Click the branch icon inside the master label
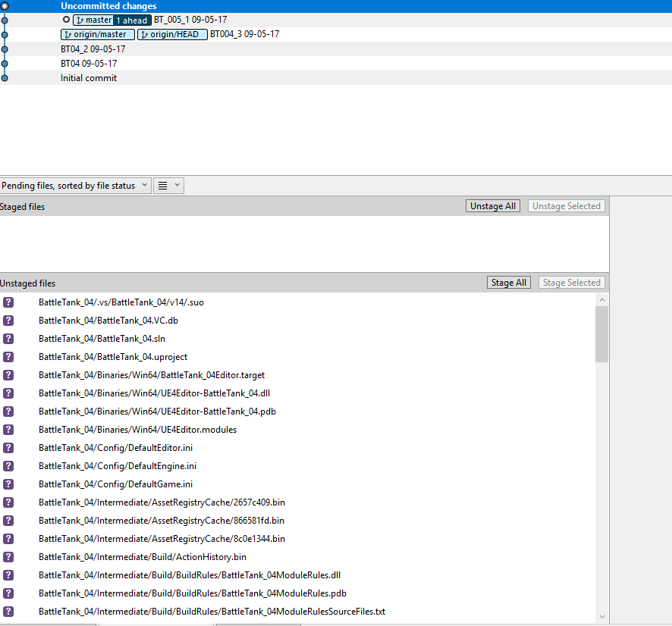 click(79, 20)
